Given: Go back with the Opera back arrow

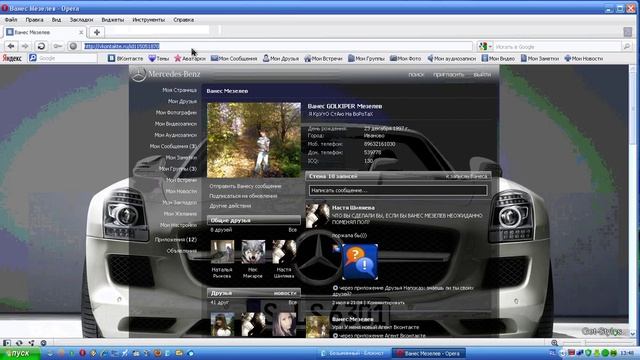Looking at the screenshot, I should [x=11, y=46].
